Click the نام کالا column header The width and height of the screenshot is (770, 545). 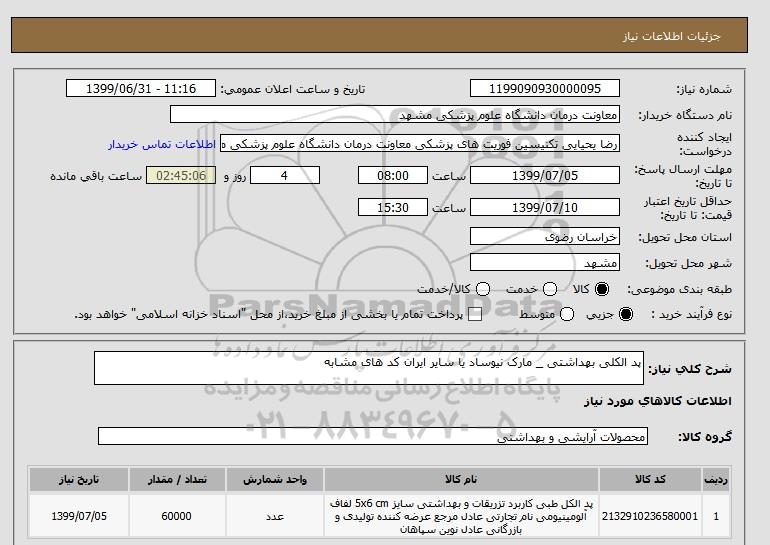coord(461,480)
